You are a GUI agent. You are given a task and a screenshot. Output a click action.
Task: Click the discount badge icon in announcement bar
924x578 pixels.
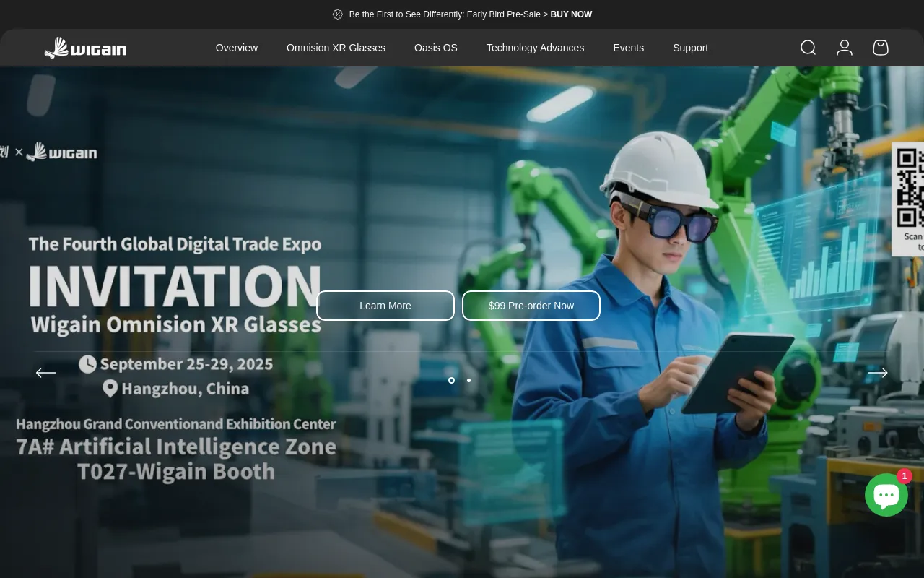pyautogui.click(x=337, y=14)
